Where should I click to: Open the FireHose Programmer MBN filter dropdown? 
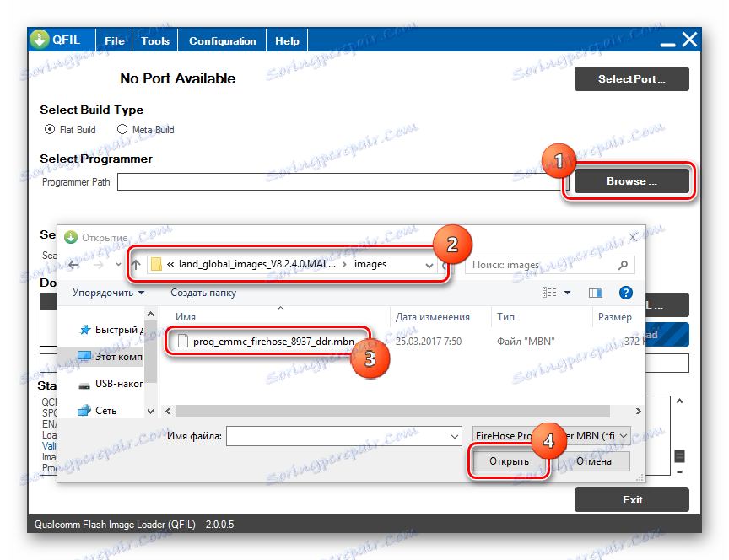[552, 436]
